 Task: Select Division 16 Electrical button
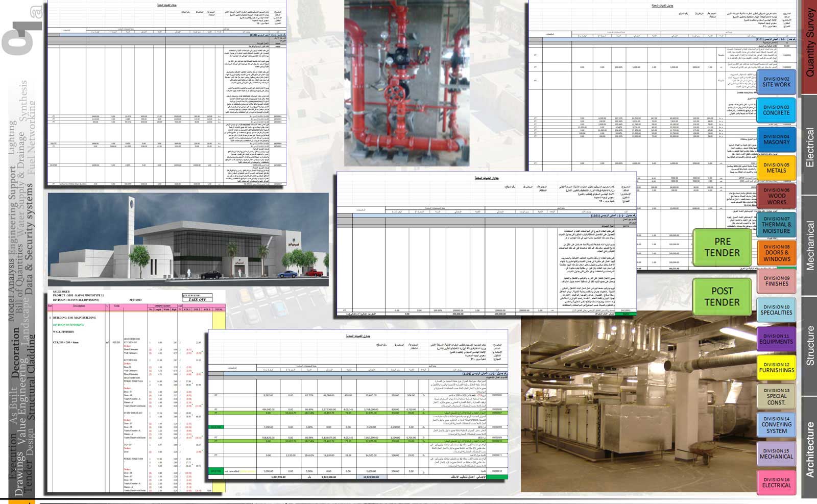tap(776, 483)
